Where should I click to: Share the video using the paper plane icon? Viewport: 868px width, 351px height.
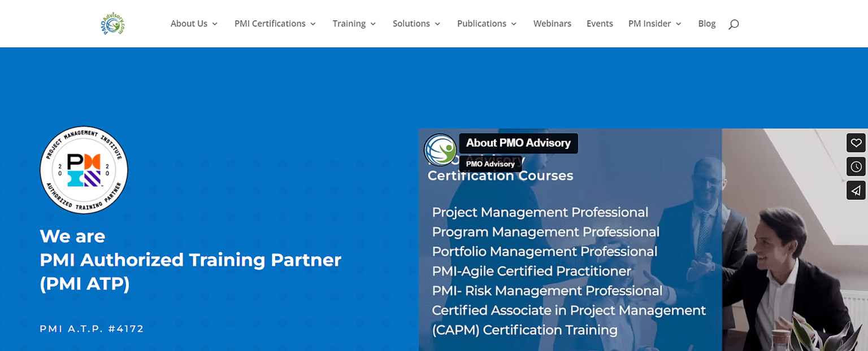tap(856, 190)
